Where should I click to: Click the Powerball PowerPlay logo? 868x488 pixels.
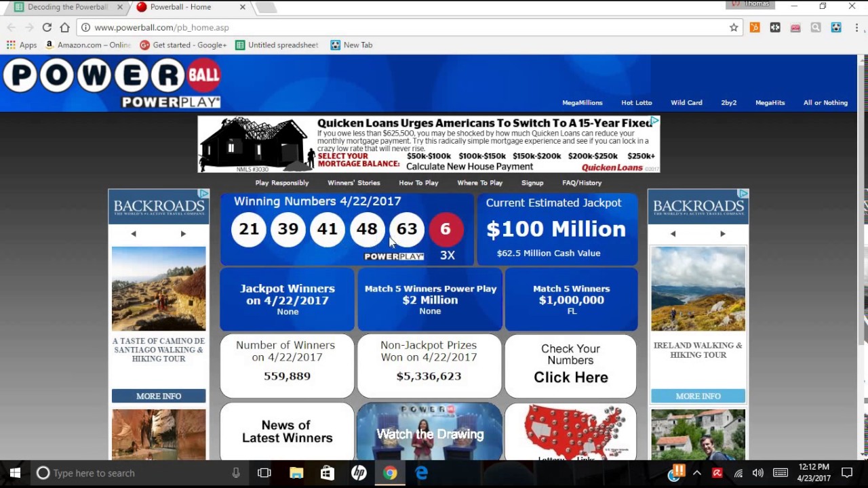point(112,83)
